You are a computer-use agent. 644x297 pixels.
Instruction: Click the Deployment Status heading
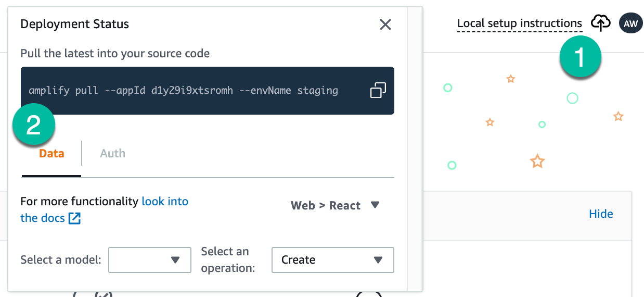[74, 24]
